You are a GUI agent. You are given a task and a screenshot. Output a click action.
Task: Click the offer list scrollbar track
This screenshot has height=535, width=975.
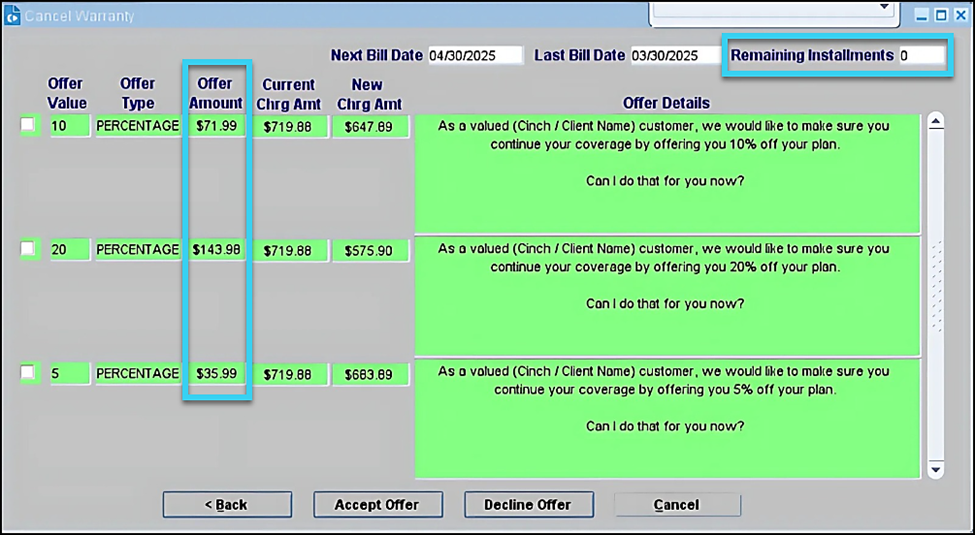936,300
